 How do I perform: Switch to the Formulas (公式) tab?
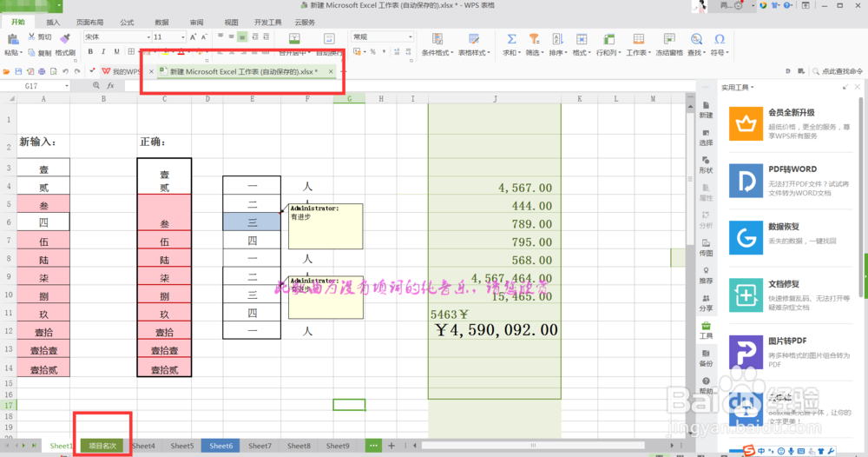pos(127,23)
